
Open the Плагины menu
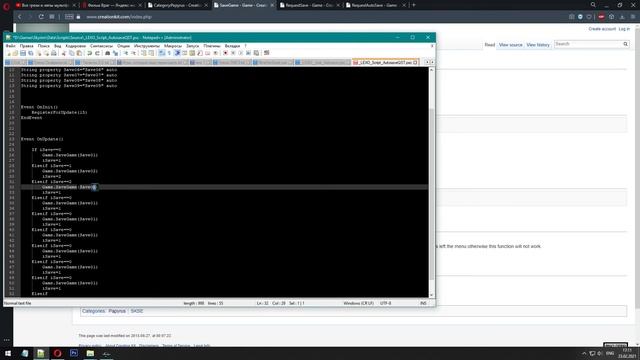[x=212, y=46]
